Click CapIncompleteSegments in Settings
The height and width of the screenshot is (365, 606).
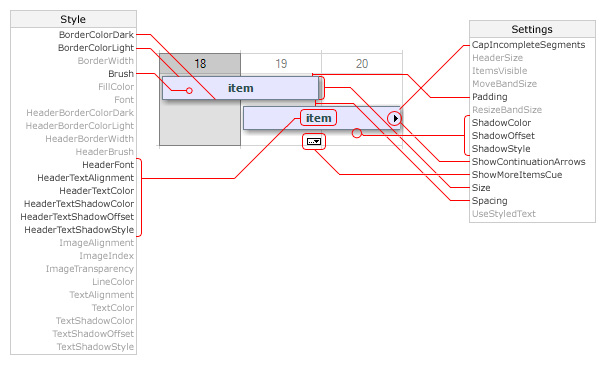coord(528,45)
